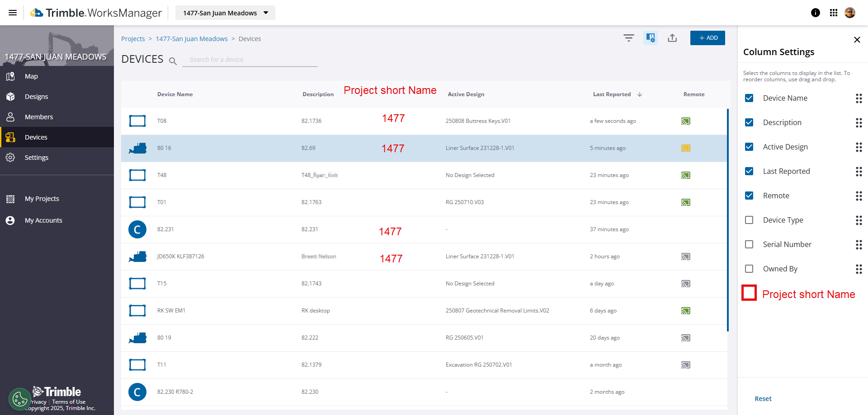The width and height of the screenshot is (868, 415).
Task: Open Members in the sidebar
Action: 39,117
